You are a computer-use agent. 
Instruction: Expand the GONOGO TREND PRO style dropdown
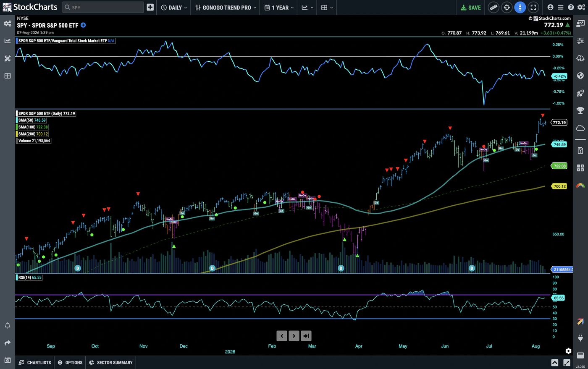[226, 8]
